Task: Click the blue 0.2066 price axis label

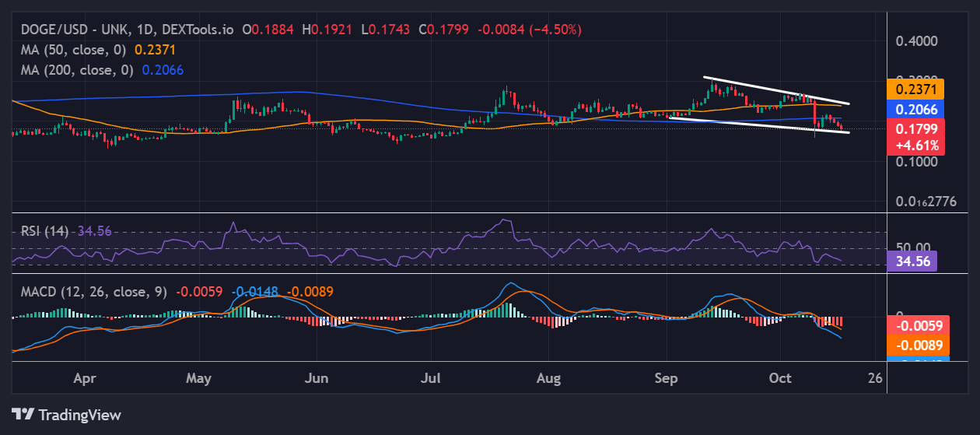Action: [x=915, y=109]
